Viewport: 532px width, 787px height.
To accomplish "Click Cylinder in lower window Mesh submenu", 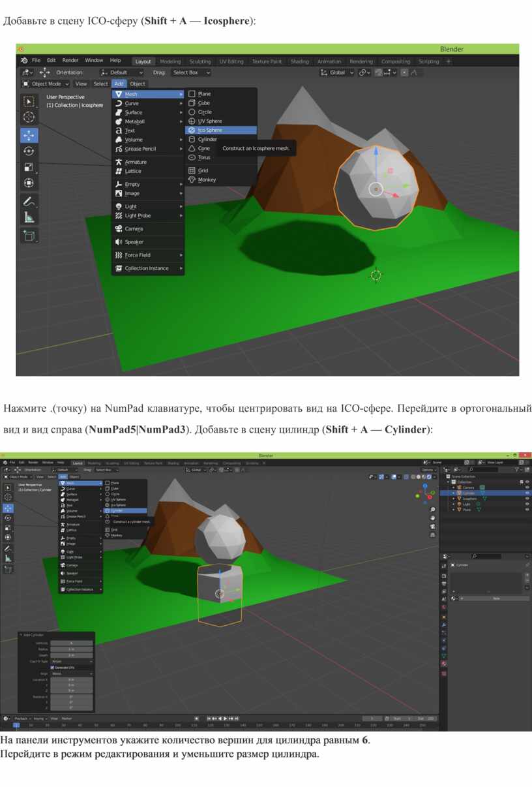I will (125, 510).
